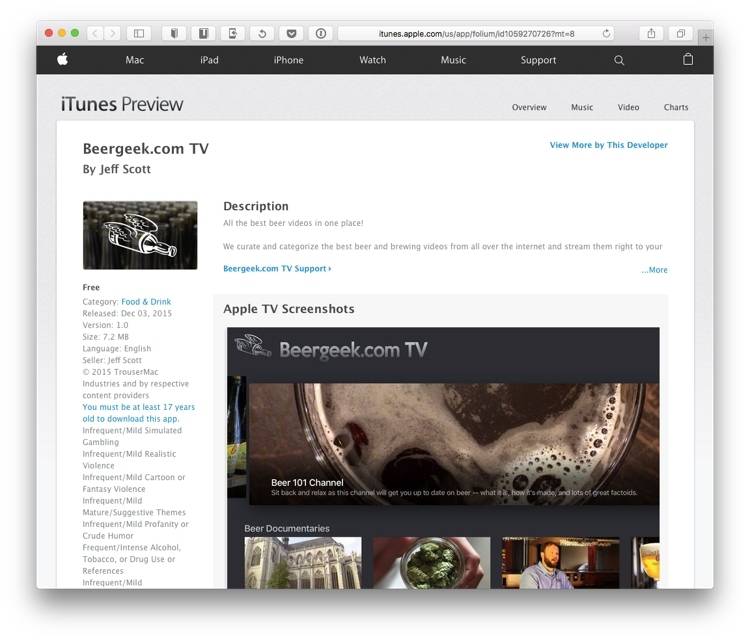Click the Released: Dec 03, 2015 text
Screen dimensions: 750x641
[x=127, y=313]
